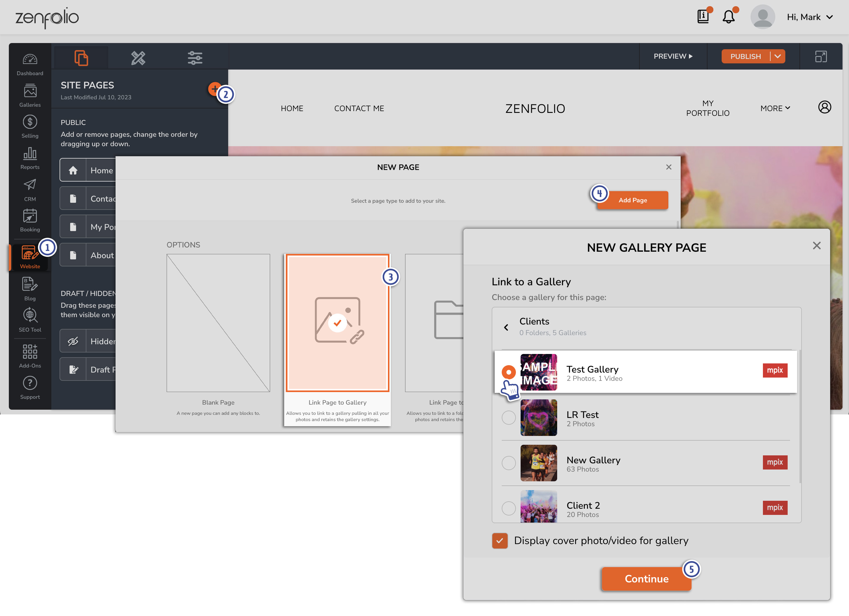This screenshot has height=616, width=849.
Task: Toggle the fullscreen expand editor icon
Action: click(x=820, y=56)
